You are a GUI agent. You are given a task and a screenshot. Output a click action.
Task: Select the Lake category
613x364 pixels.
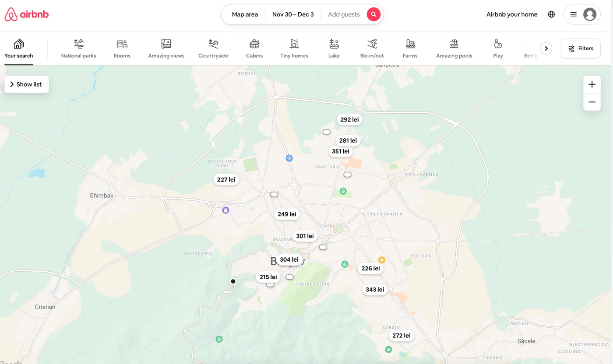pyautogui.click(x=334, y=49)
